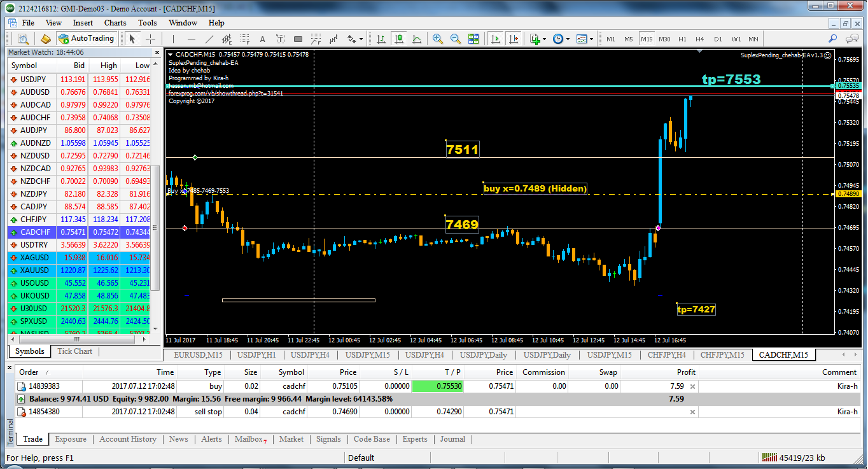This screenshot has width=868, height=469.
Task: Delete sell stop order 14854380 with X
Action: point(692,412)
